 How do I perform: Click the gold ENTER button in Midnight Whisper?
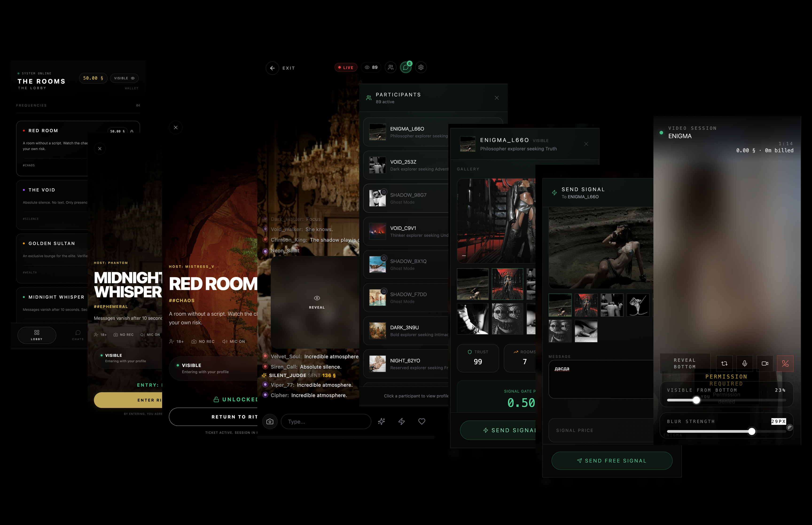(x=128, y=400)
